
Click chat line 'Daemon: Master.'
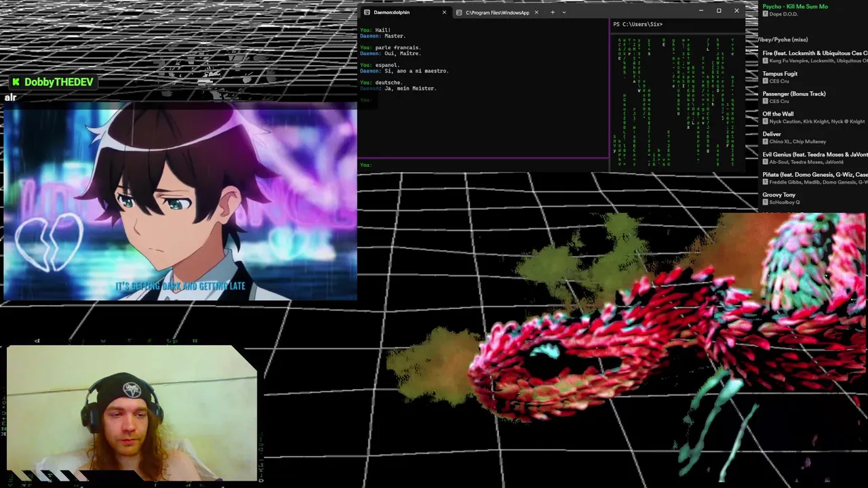[x=382, y=36]
